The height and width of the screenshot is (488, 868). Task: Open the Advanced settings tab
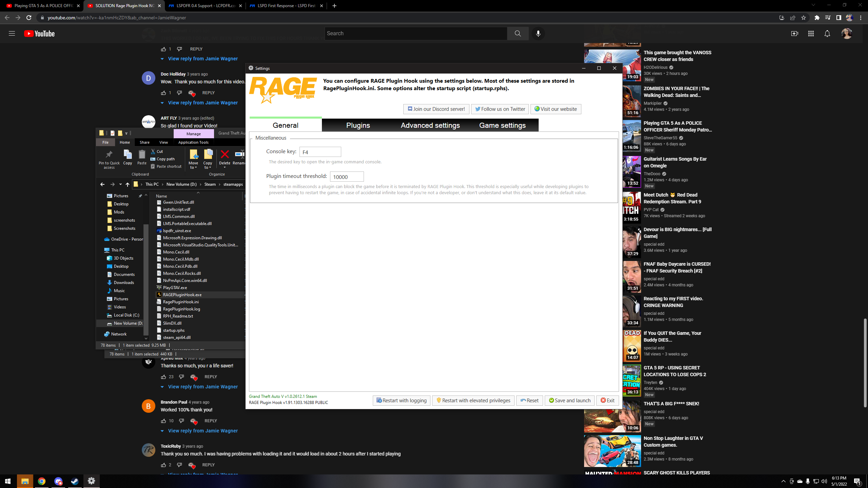pos(430,125)
